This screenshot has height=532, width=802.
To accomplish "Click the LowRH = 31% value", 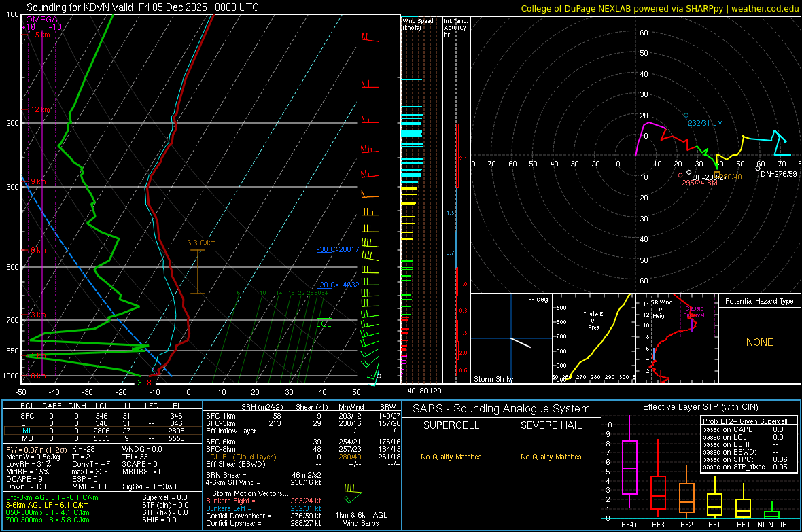I will pos(29,465).
